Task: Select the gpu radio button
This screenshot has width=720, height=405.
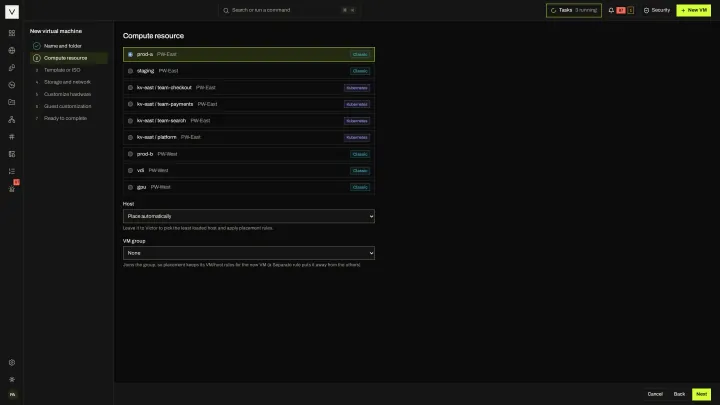Action: 130,187
